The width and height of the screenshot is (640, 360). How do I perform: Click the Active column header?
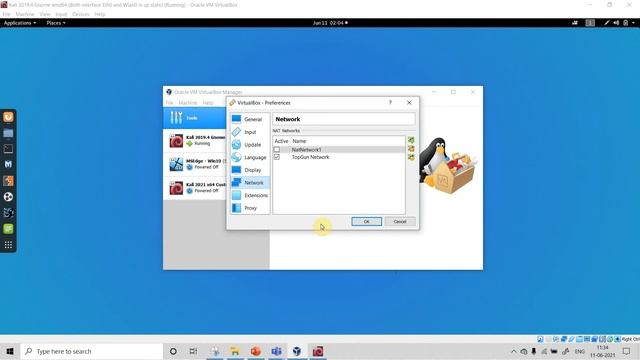[x=281, y=141]
